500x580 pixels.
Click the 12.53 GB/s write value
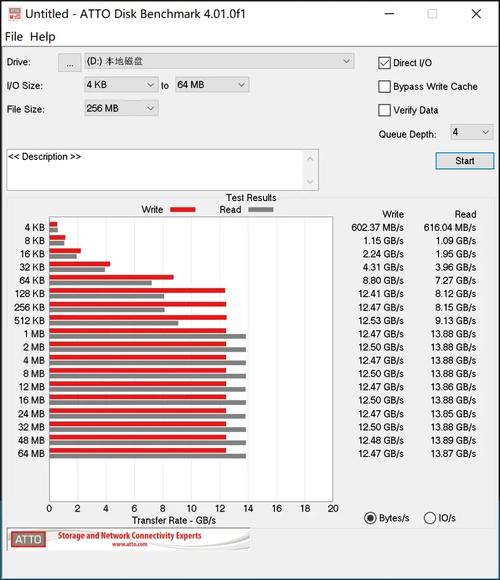tap(381, 321)
